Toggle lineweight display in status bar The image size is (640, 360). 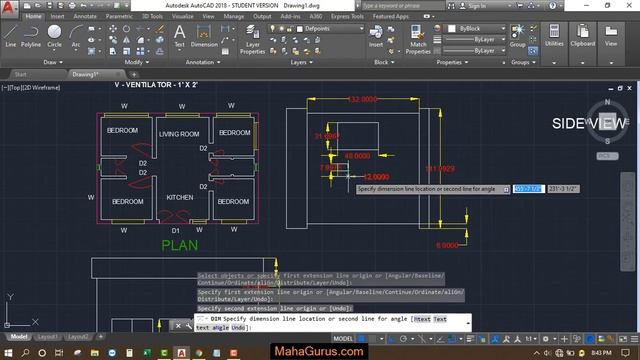pos(470,339)
